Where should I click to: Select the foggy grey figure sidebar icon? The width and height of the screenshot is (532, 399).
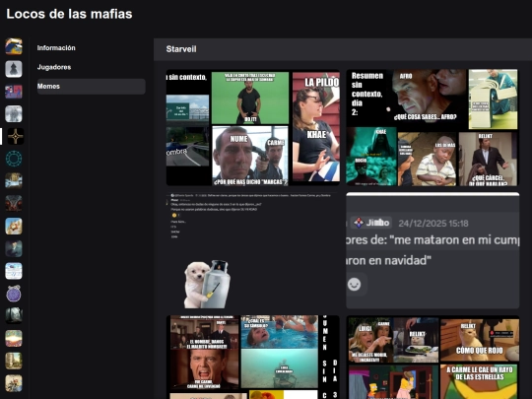coord(14,113)
